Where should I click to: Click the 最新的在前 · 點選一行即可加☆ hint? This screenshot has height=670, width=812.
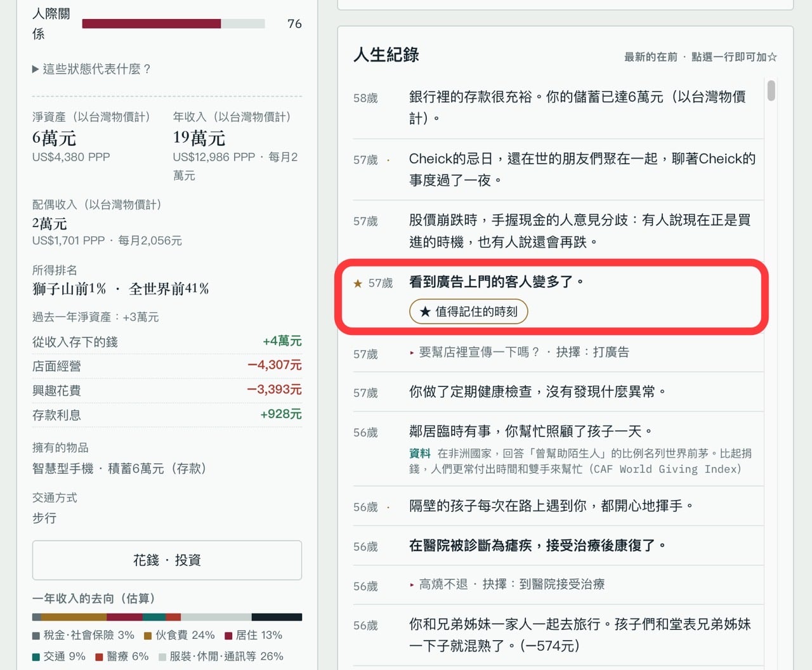pyautogui.click(x=700, y=57)
